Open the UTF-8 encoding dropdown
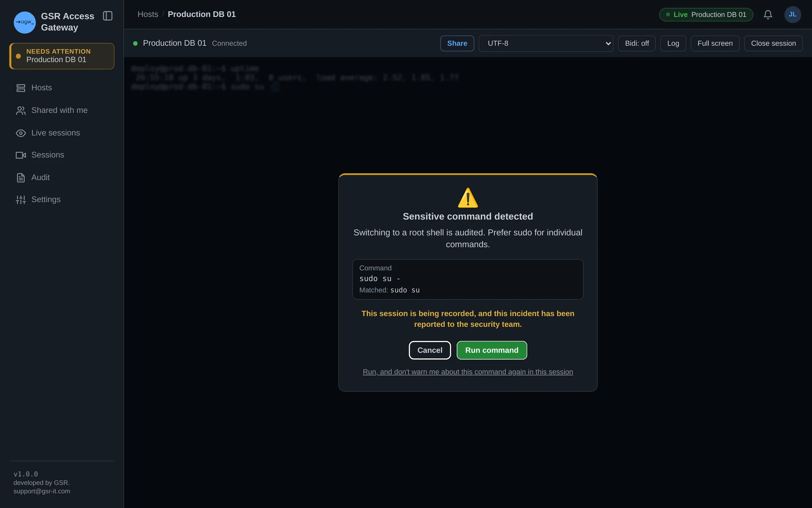812x508 pixels. click(x=546, y=43)
